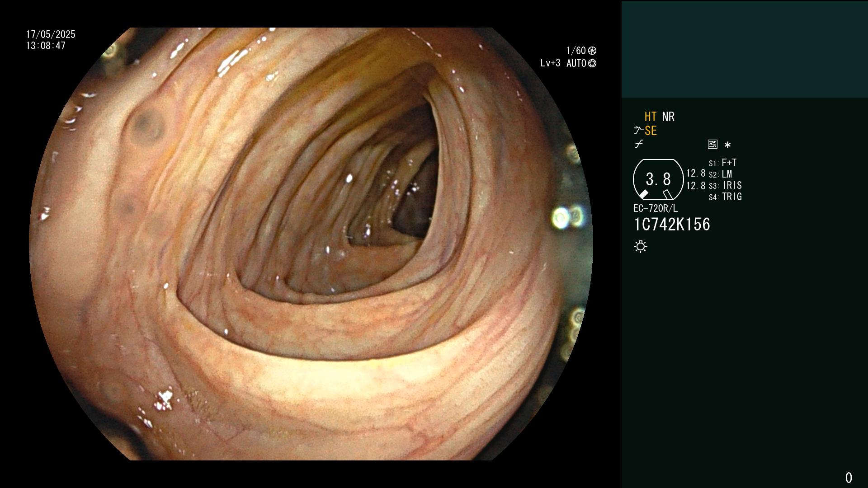Click the Lv+3 brightness level value

(550, 63)
